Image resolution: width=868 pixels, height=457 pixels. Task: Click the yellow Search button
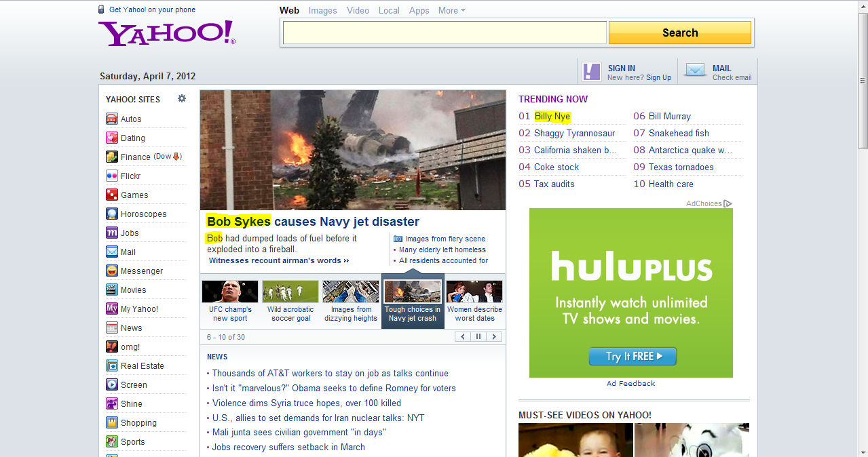[680, 33]
